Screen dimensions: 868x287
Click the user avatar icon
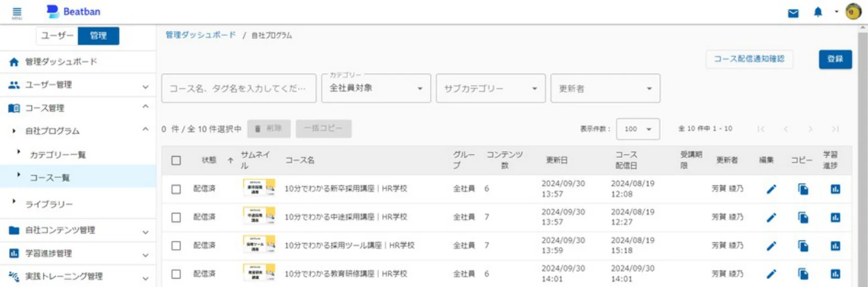click(x=853, y=11)
